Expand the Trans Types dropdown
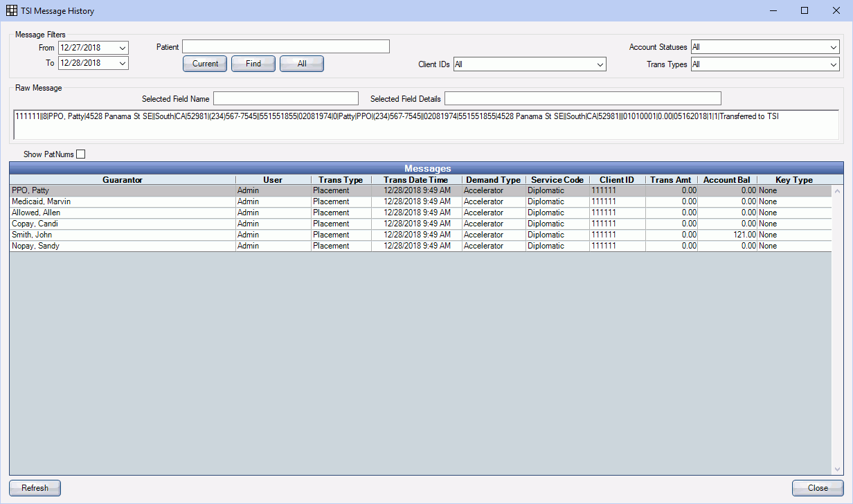This screenshot has width=853, height=504. tap(834, 64)
